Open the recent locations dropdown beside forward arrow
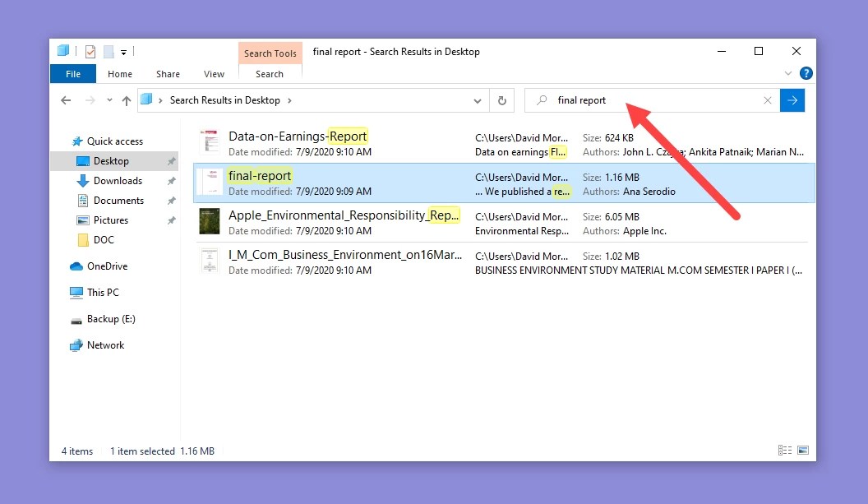This screenshot has width=868, height=504. [x=108, y=100]
